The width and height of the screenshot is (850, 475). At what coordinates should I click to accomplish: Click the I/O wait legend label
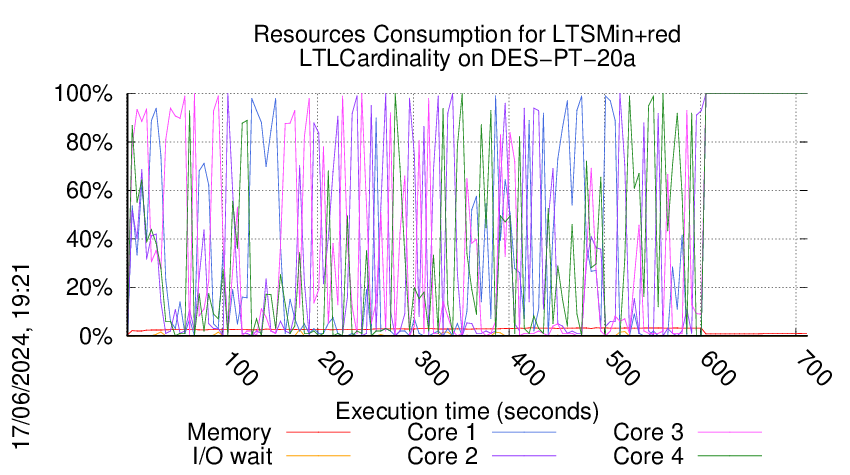pos(232,456)
